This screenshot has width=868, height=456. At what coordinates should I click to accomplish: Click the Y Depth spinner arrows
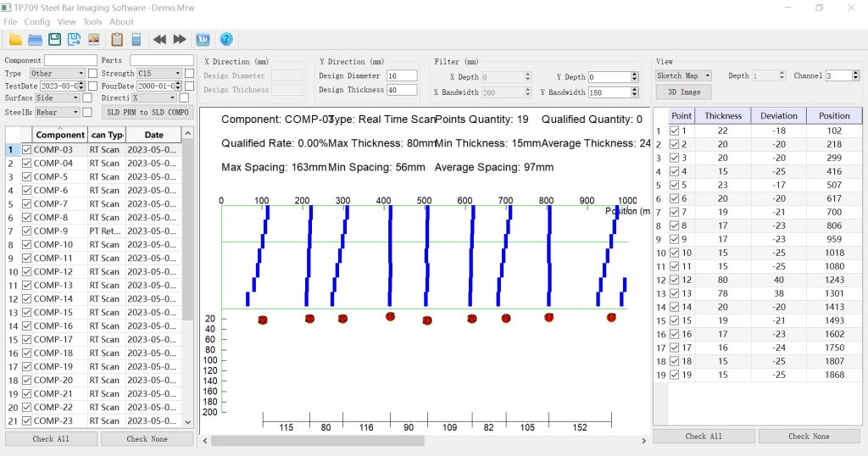point(634,77)
